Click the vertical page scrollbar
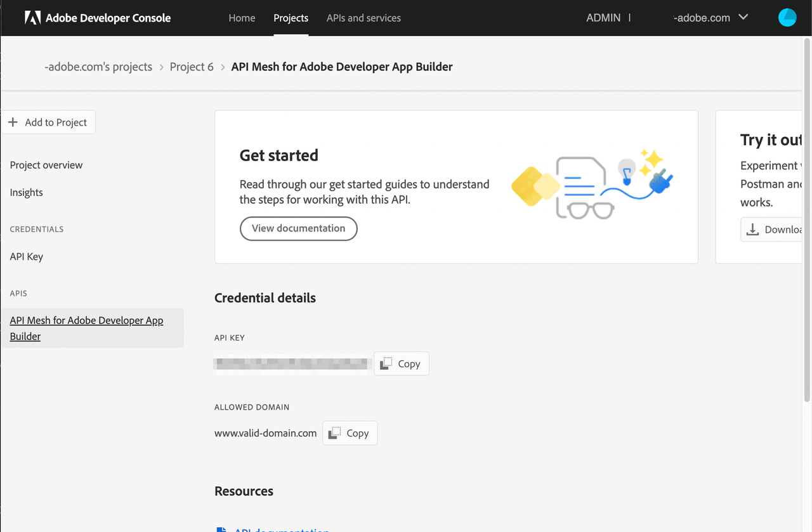 click(x=807, y=219)
